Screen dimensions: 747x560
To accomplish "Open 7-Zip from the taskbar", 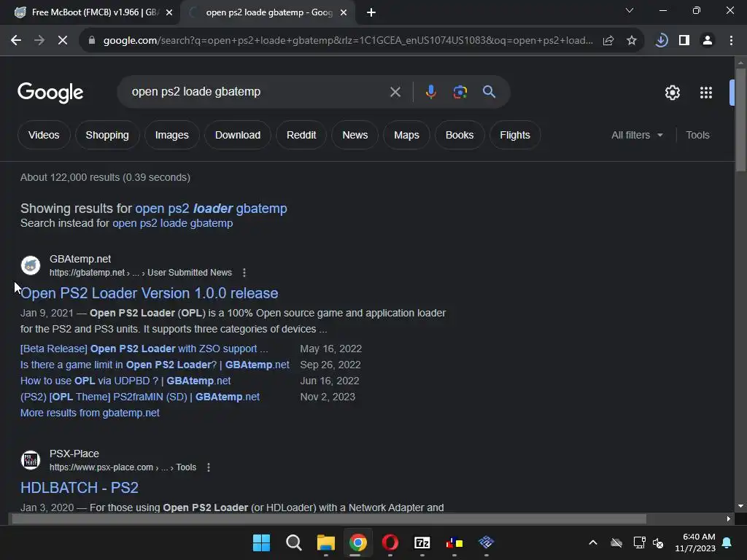I will pyautogui.click(x=422, y=542).
